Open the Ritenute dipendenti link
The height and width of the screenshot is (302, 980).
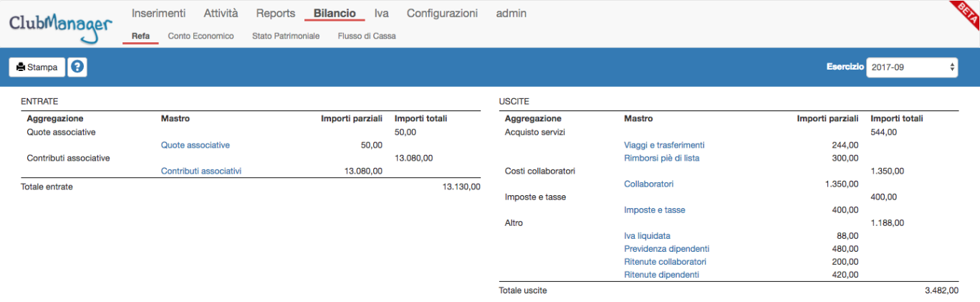[x=661, y=274]
